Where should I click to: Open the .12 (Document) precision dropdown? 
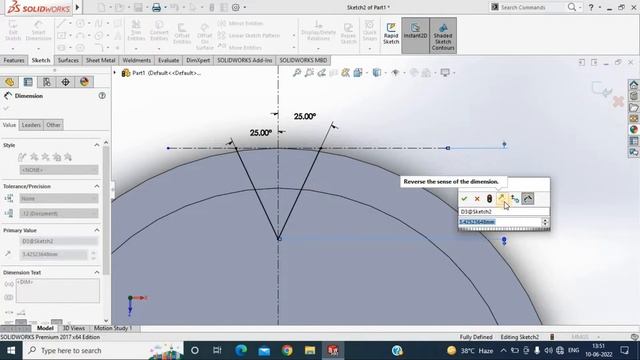[59, 213]
